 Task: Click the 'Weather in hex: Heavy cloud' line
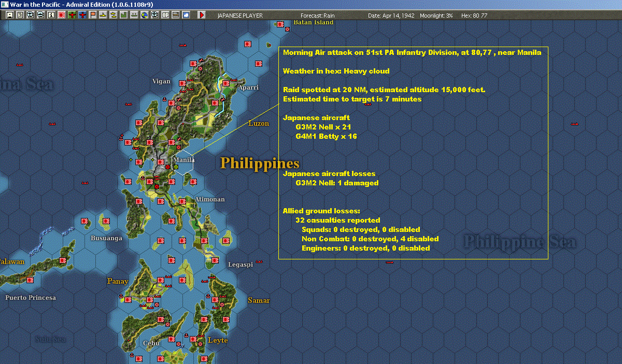[x=336, y=71]
